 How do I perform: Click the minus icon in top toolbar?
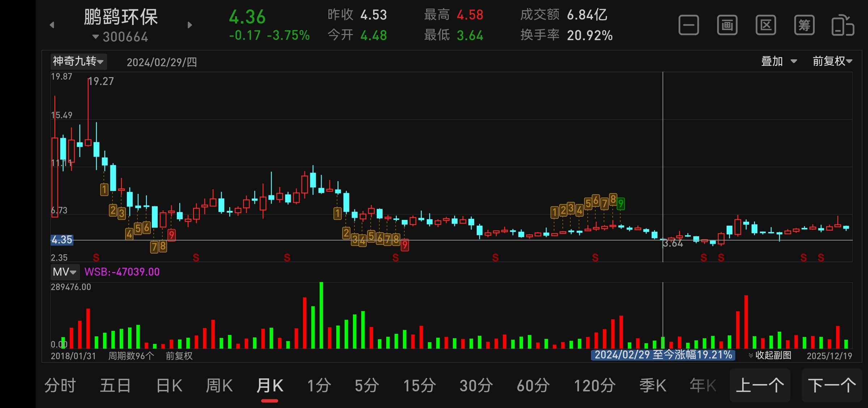click(x=689, y=25)
